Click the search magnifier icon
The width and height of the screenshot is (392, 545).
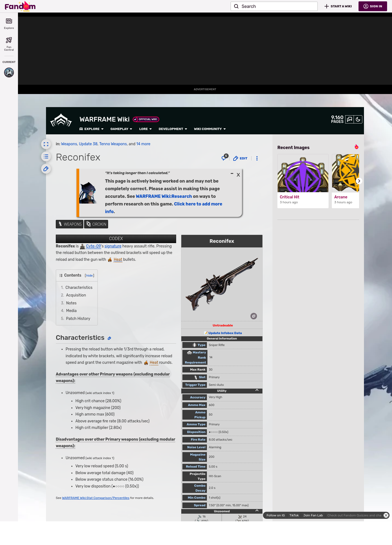point(236,6)
